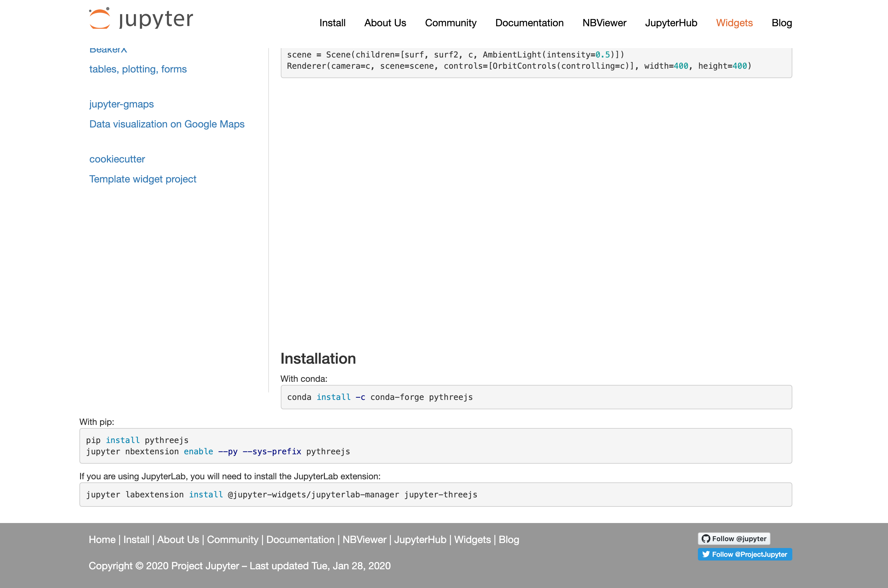Open the Documentation navigation item
This screenshot has width=888, height=588.
click(529, 23)
